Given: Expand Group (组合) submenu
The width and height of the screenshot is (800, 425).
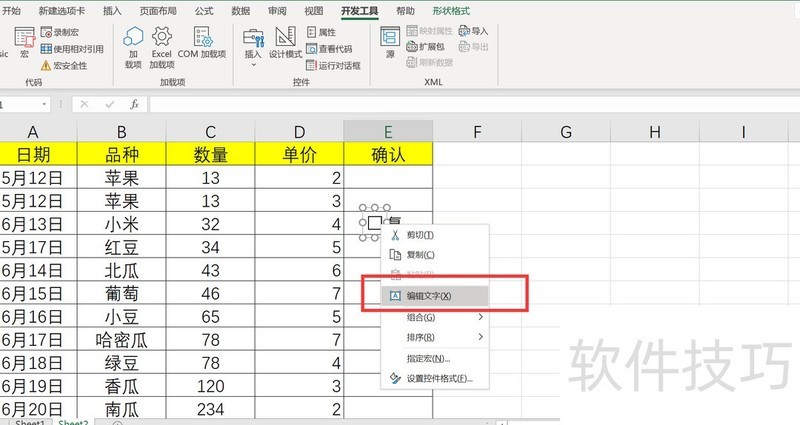Looking at the screenshot, I should point(435,317).
